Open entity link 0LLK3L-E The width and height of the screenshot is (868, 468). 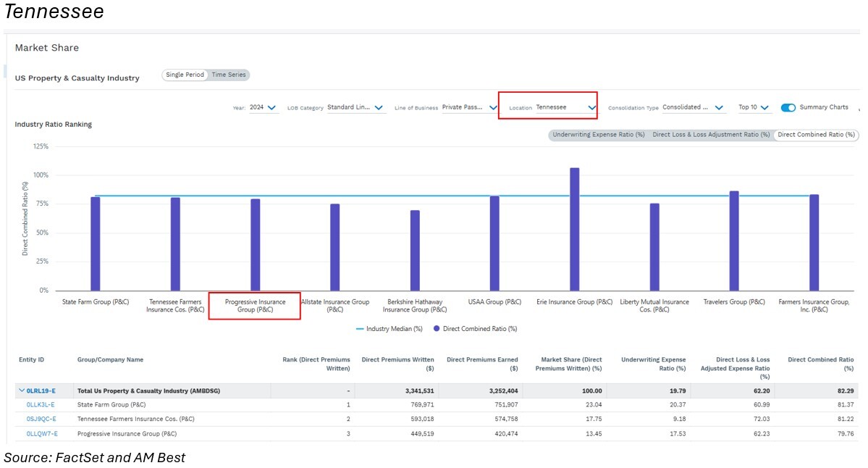pyautogui.click(x=41, y=405)
